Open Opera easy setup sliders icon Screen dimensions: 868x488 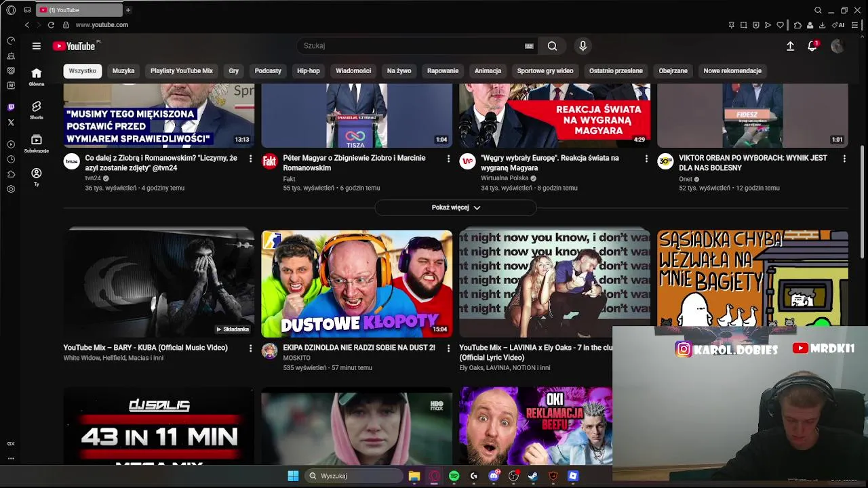[855, 25]
